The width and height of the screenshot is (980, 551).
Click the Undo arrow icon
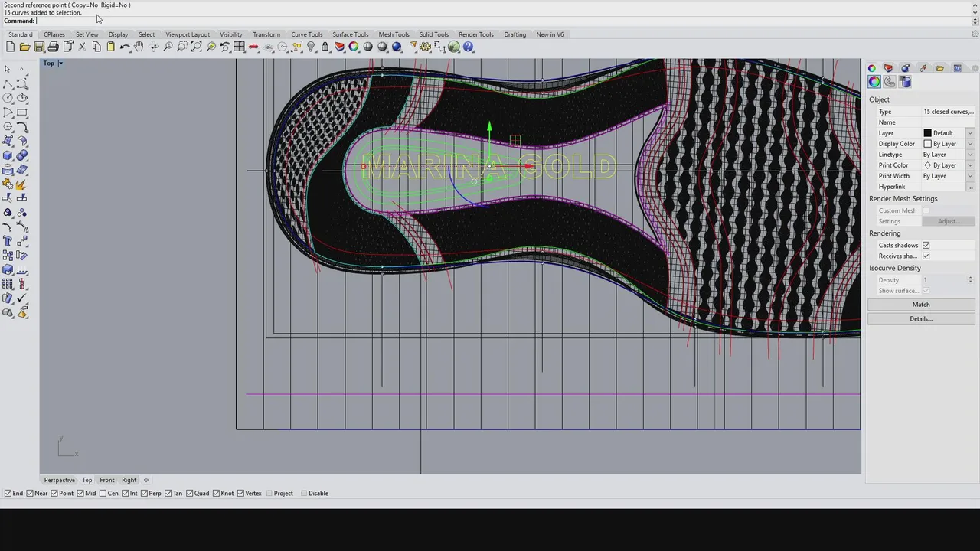point(125,47)
